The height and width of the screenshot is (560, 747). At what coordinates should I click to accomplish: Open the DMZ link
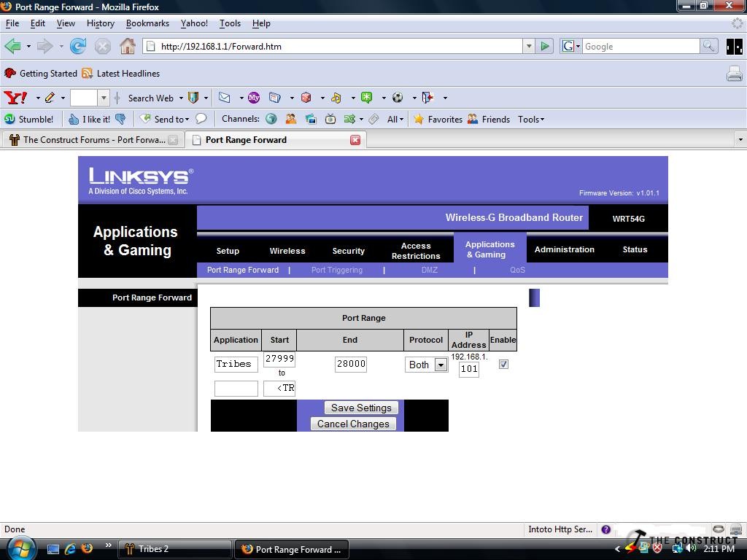point(429,270)
